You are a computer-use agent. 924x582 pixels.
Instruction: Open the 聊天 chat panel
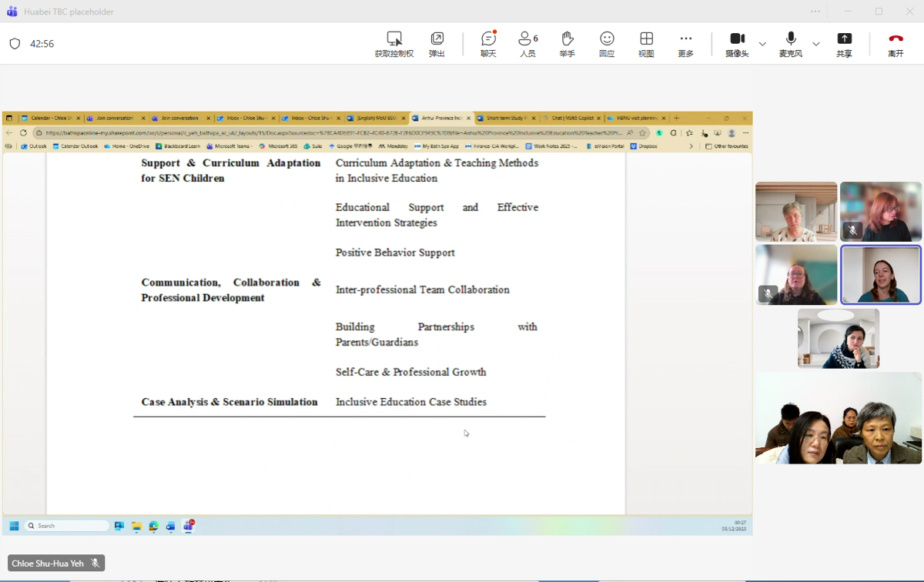(488, 39)
